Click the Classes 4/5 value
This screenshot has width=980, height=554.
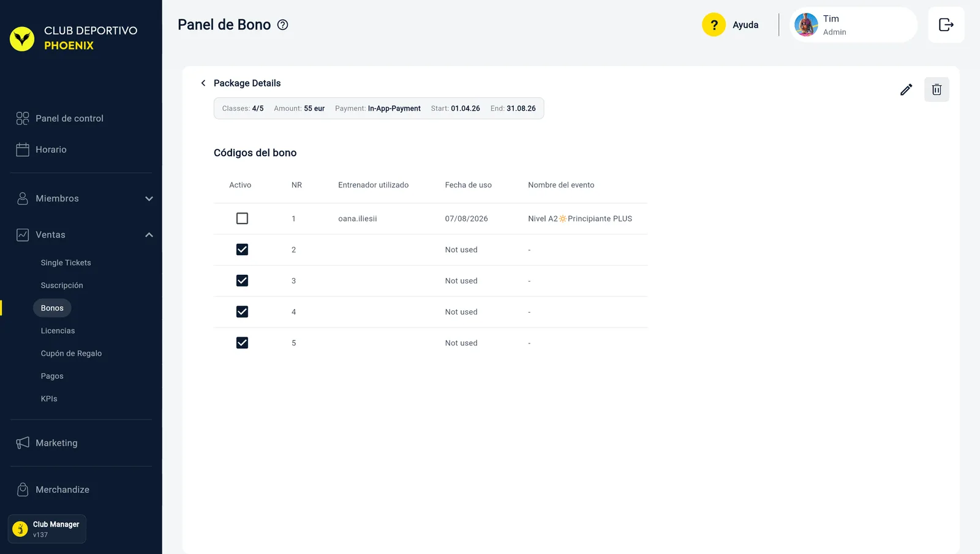(258, 108)
